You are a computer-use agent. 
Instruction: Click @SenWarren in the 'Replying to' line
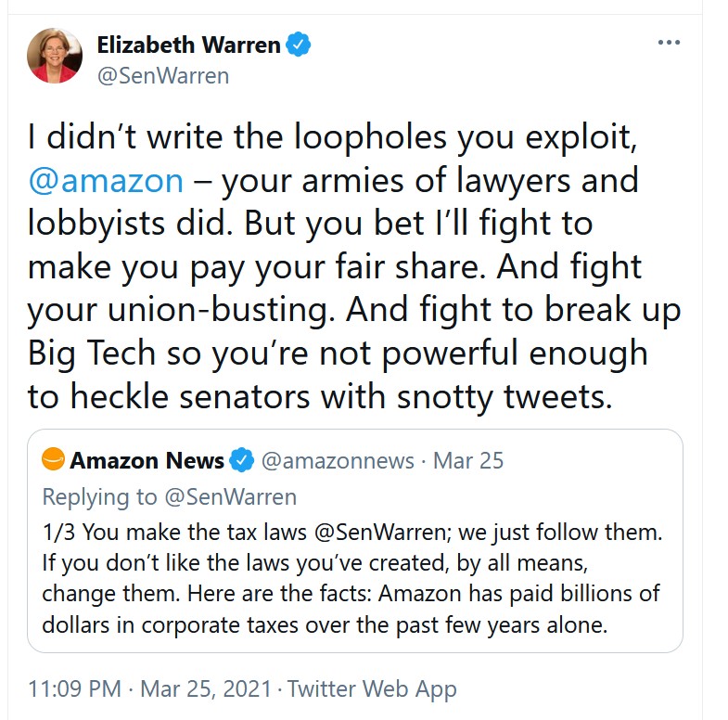230,496
